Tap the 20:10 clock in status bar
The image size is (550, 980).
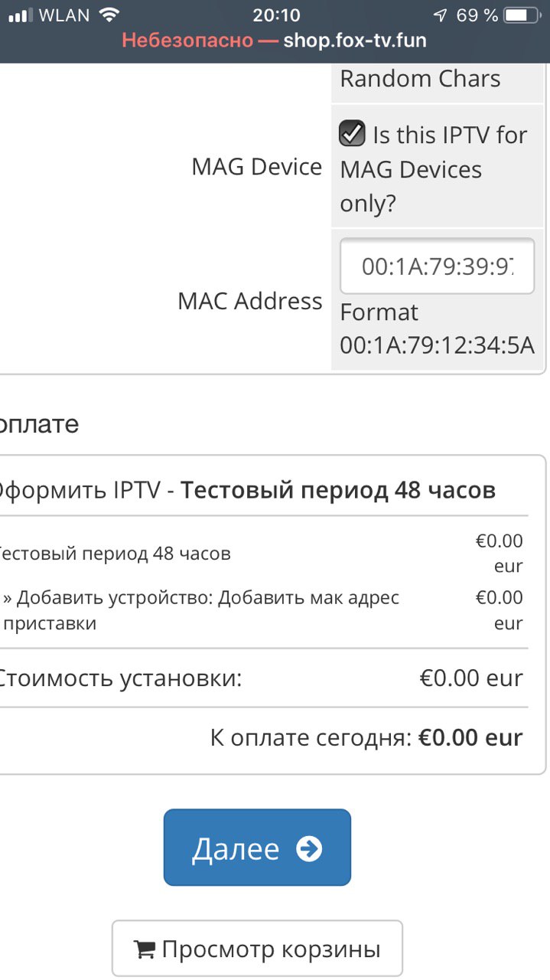point(276,15)
